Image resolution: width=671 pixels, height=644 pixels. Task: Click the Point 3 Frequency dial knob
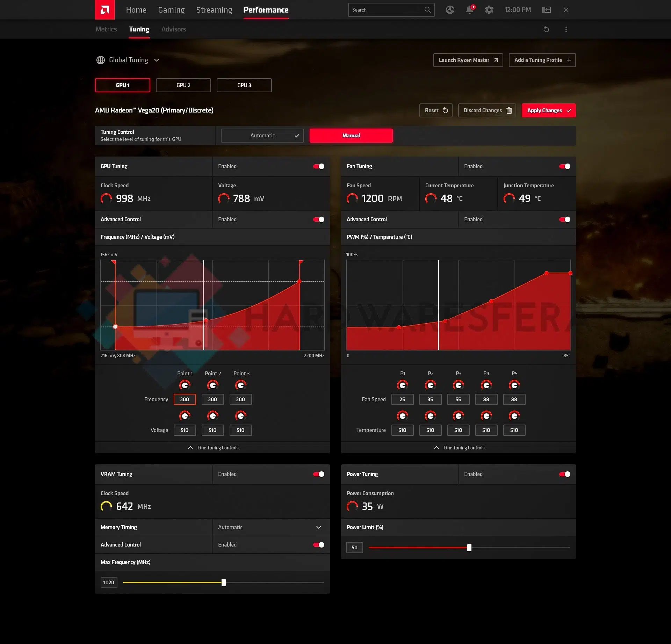tap(240, 385)
